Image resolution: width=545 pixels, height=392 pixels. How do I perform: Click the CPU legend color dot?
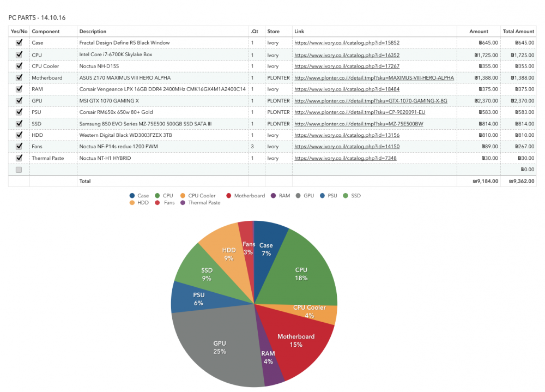[158, 196]
